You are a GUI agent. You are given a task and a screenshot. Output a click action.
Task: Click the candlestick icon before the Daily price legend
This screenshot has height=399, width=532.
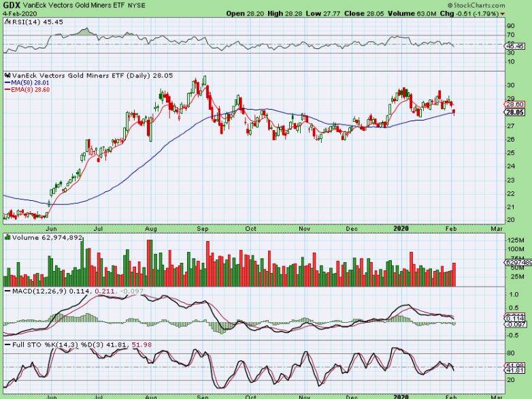click(7, 76)
